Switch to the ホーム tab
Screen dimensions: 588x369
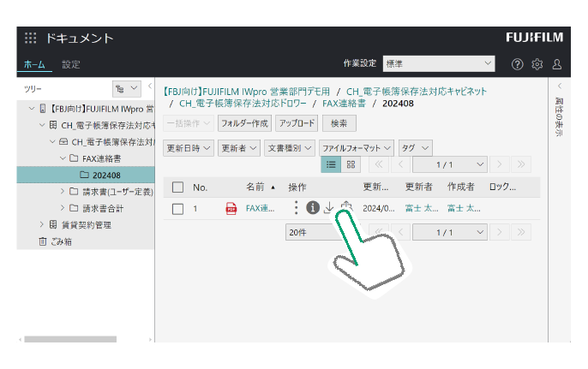tap(34, 64)
